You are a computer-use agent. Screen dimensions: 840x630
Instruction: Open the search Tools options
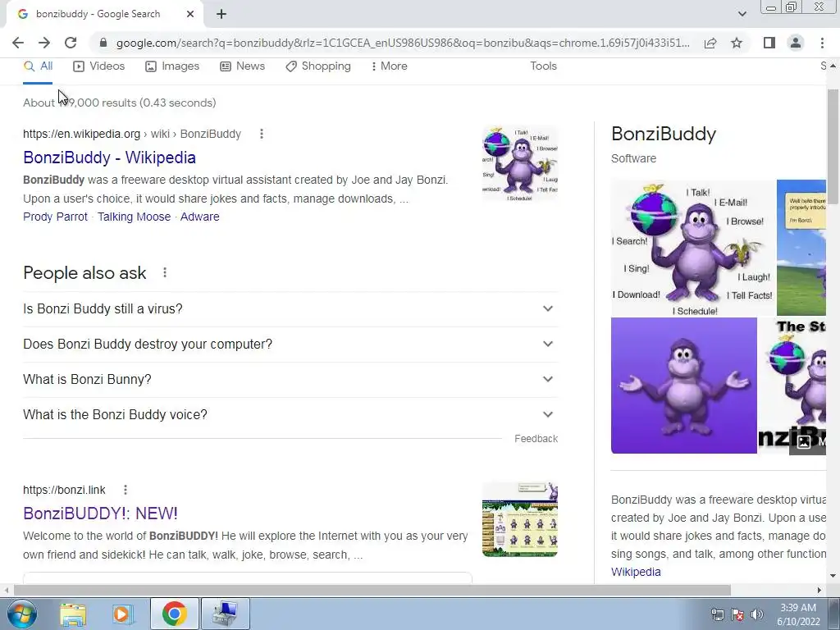coord(543,66)
